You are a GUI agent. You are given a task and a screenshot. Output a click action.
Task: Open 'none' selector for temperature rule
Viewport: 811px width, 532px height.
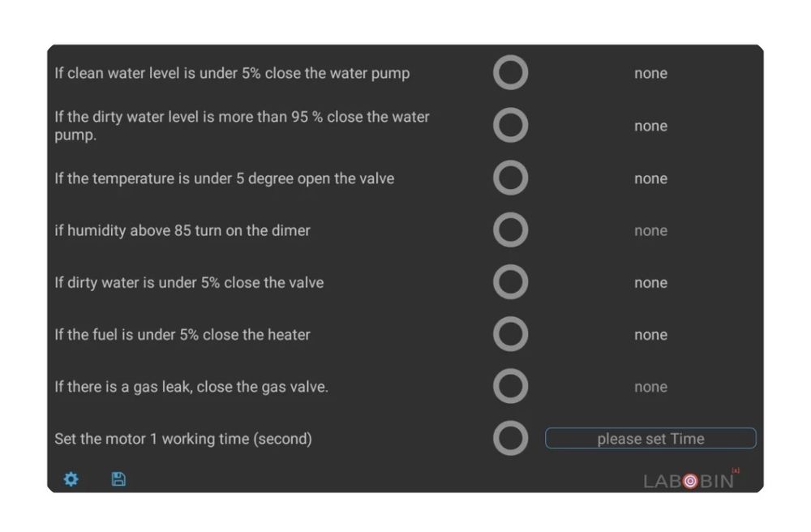pyautogui.click(x=650, y=178)
